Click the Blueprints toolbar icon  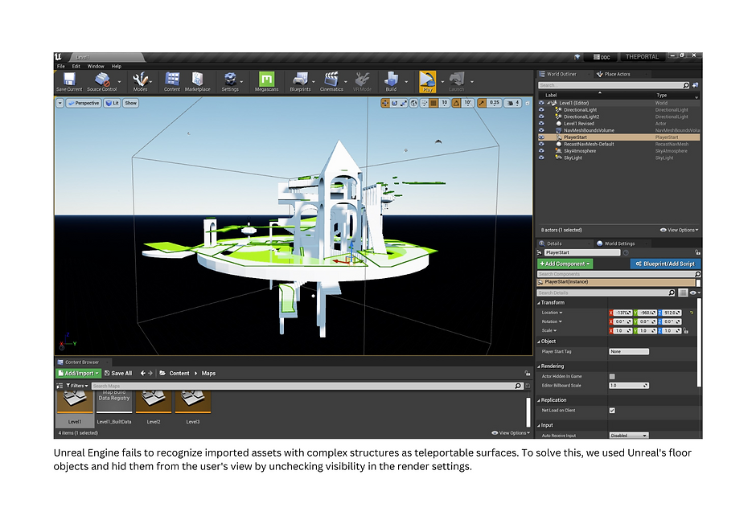pyautogui.click(x=300, y=80)
